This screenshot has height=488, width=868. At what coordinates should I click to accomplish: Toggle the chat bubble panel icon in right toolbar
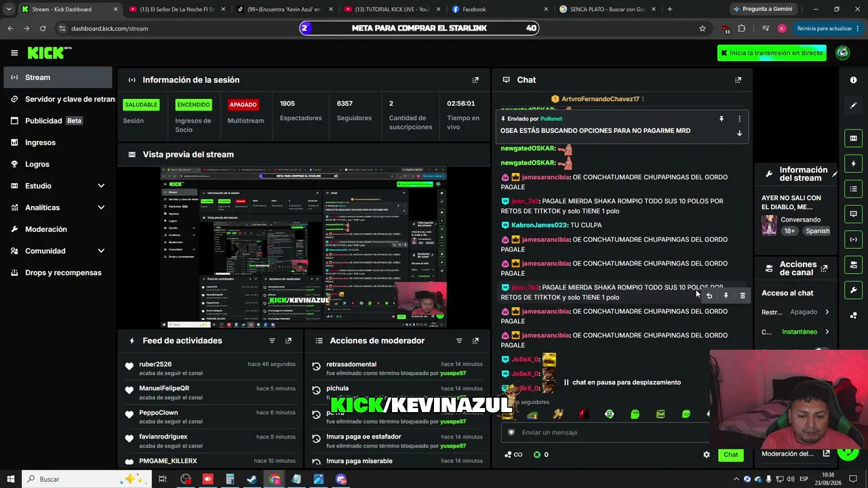[x=853, y=213]
